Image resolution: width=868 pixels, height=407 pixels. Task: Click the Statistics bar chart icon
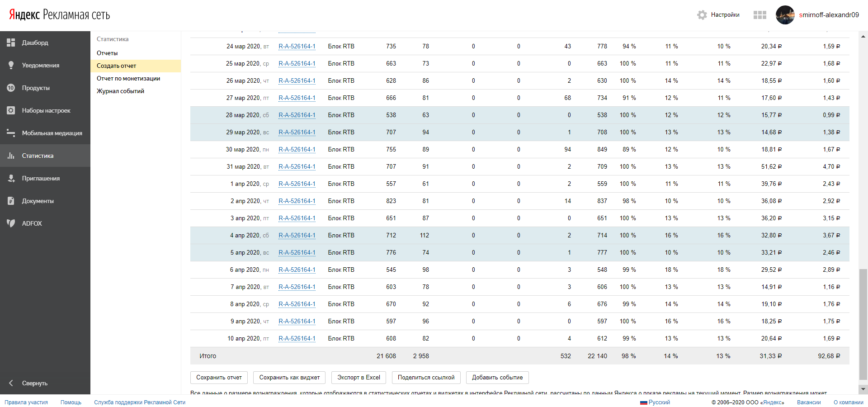click(x=11, y=156)
